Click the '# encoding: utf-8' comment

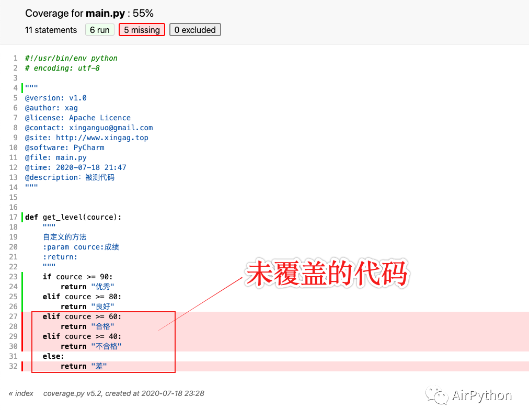pyautogui.click(x=62, y=68)
